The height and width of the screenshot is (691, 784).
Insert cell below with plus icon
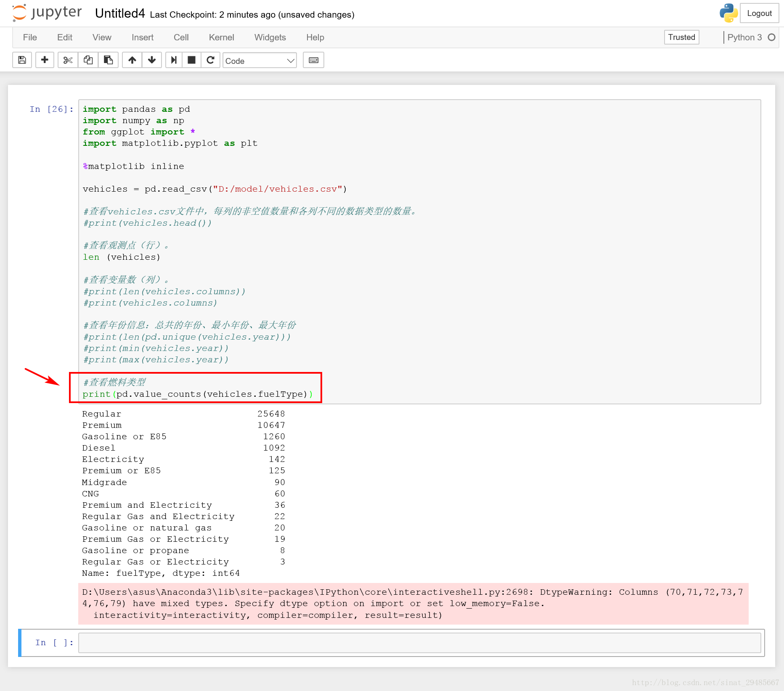click(x=45, y=60)
